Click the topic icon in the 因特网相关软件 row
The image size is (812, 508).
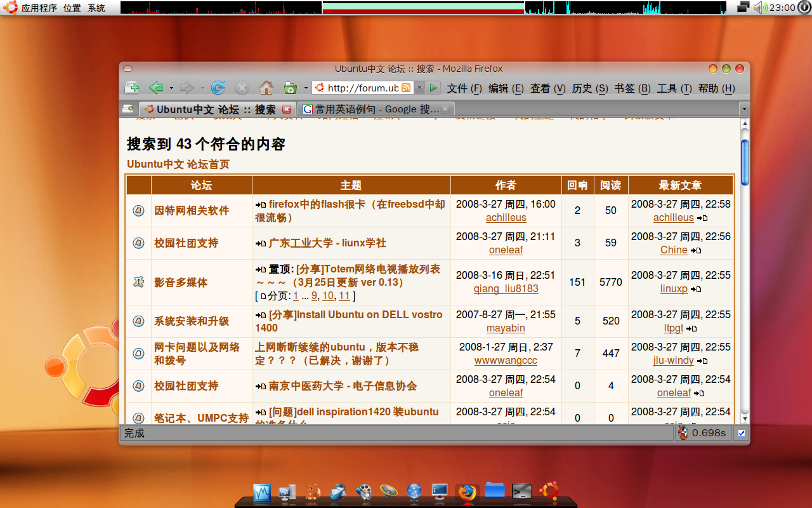click(138, 211)
